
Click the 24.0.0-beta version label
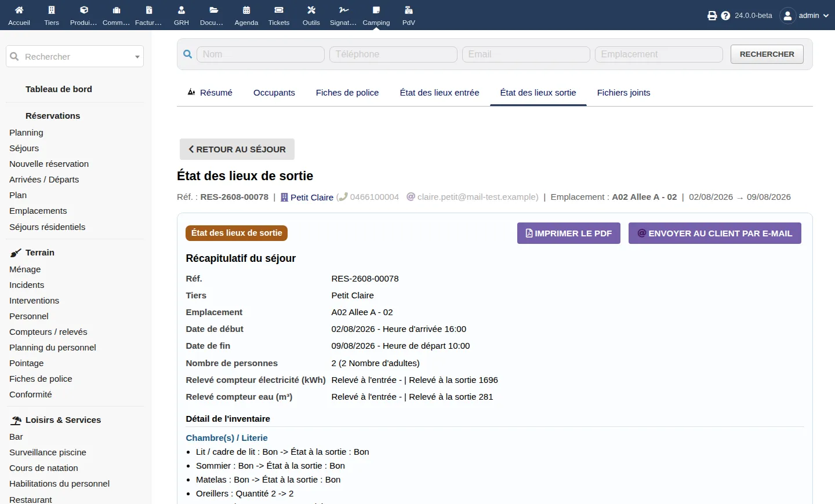pos(753,16)
